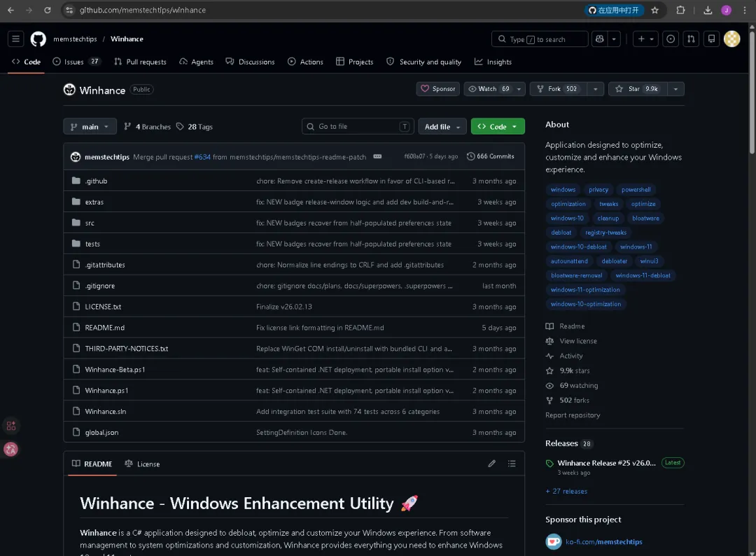Bookmark this page with the star icon
756x556 pixels.
[654, 10]
